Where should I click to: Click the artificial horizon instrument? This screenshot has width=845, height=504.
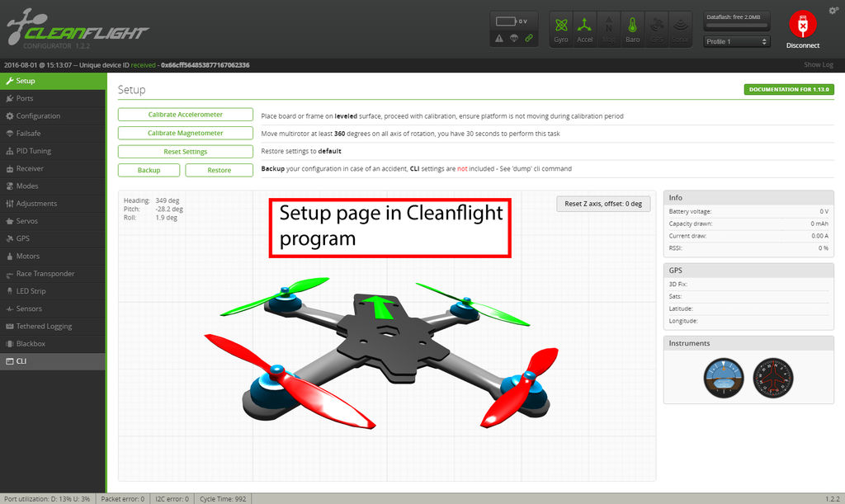tap(724, 378)
